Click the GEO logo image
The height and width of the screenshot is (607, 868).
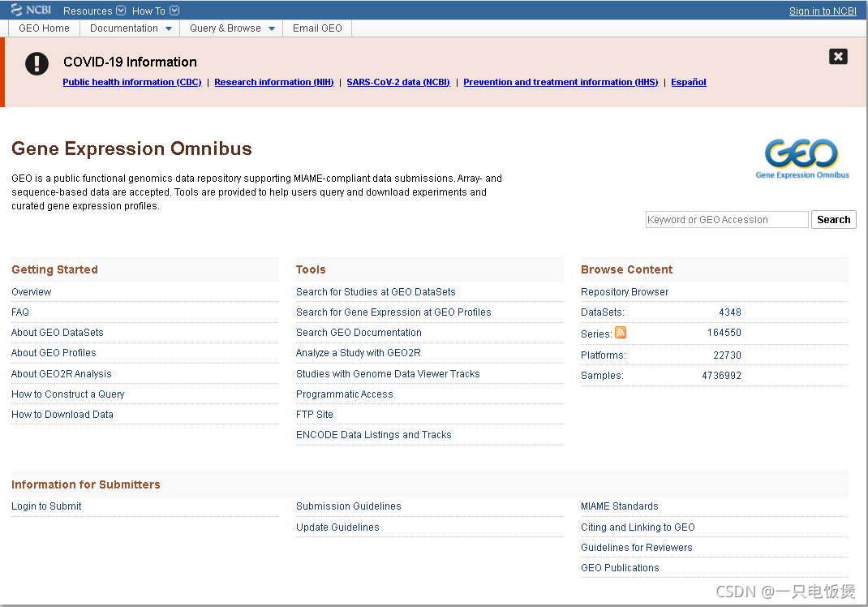pyautogui.click(x=802, y=158)
